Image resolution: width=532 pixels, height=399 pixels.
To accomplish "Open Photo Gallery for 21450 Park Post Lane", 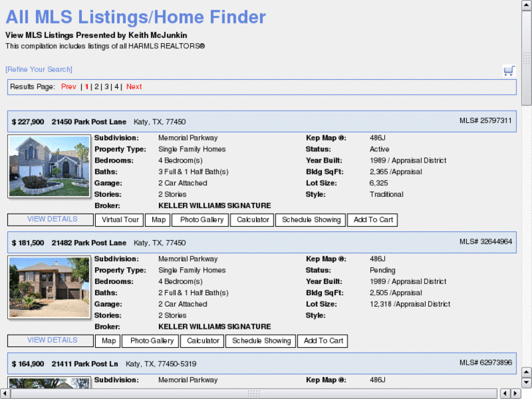I will click(201, 220).
